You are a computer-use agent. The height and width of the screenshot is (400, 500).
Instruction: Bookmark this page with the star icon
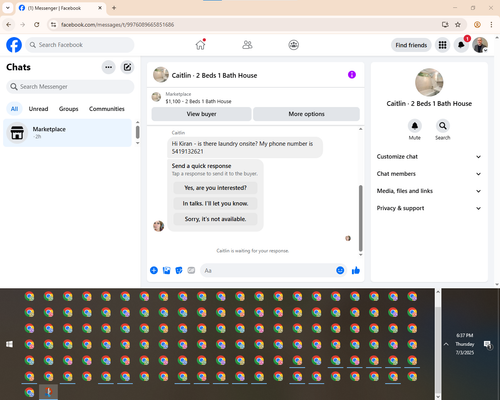[458, 25]
